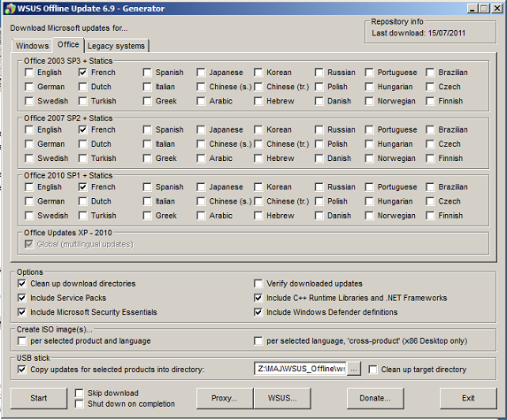Check English under Office 2007 SP2

(x=29, y=130)
